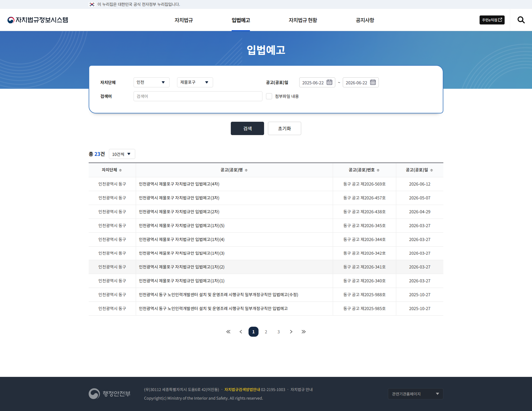Screen dimensions: 532x411
Task: Open end date calendar picker icon
Action: pyautogui.click(x=373, y=82)
